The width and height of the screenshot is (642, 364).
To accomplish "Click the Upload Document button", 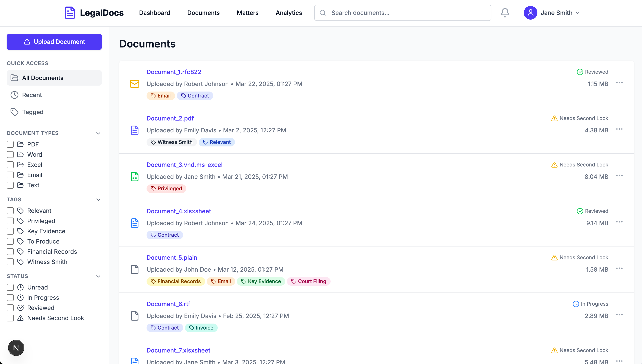I will (54, 42).
